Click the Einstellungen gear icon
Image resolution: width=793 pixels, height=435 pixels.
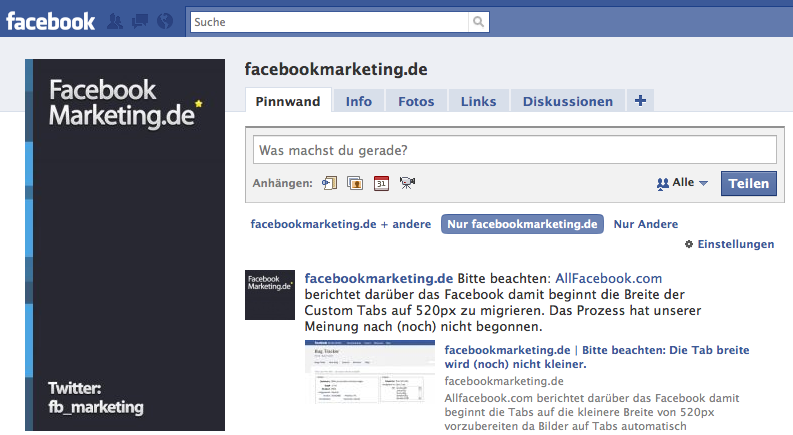click(x=689, y=244)
